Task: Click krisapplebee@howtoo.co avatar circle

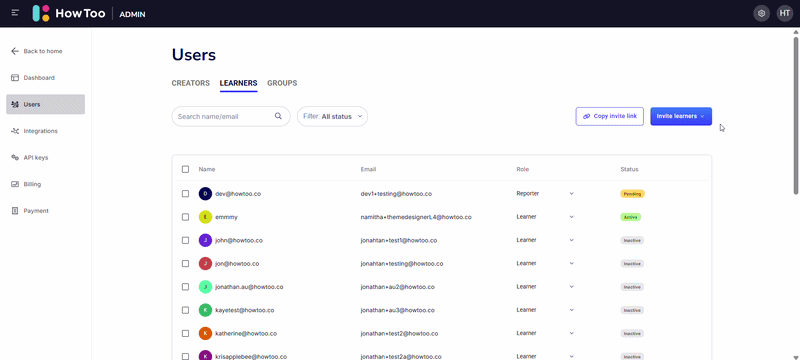Action: (205, 356)
